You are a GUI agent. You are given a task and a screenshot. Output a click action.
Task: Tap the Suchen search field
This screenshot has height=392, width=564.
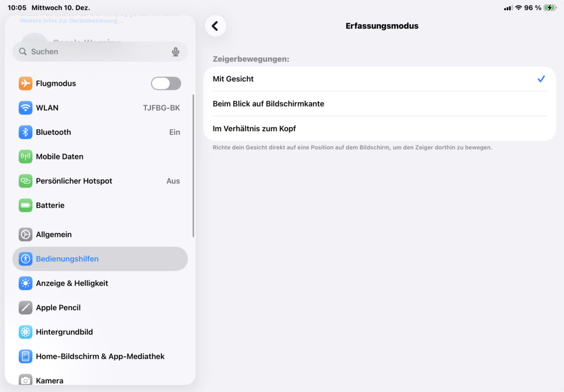(94, 51)
